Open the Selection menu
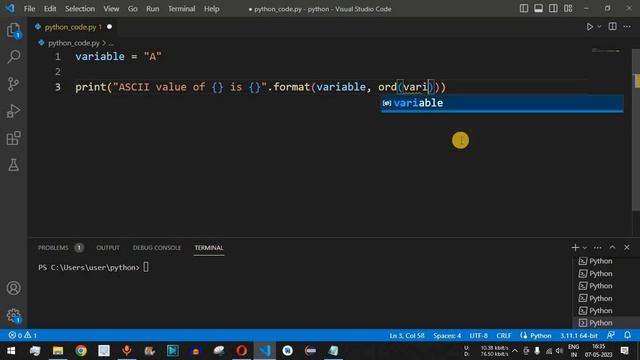The height and width of the screenshot is (360, 640). click(80, 9)
